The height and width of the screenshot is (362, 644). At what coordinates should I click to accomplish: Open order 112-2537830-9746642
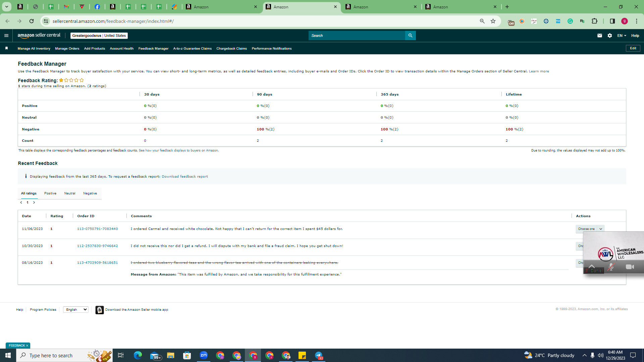pyautogui.click(x=98, y=246)
